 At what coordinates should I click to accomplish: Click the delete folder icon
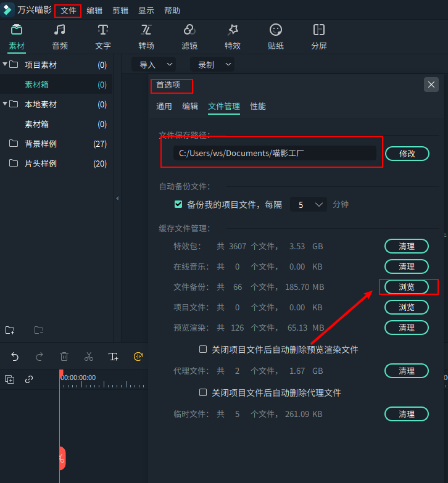coord(39,330)
